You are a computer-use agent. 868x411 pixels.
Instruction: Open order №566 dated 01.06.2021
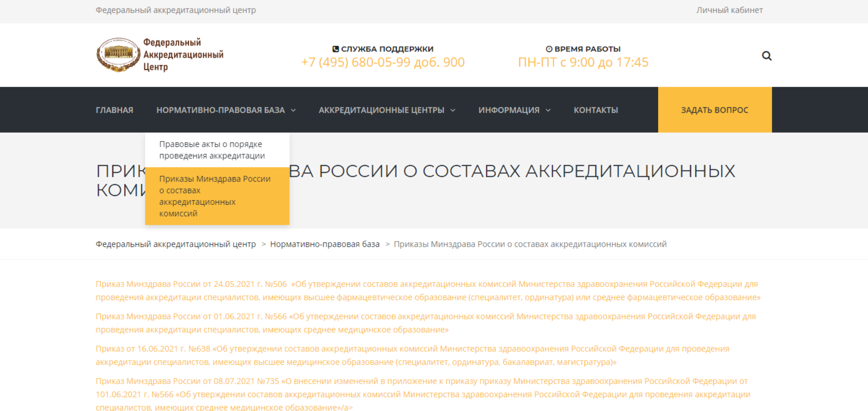click(425, 323)
